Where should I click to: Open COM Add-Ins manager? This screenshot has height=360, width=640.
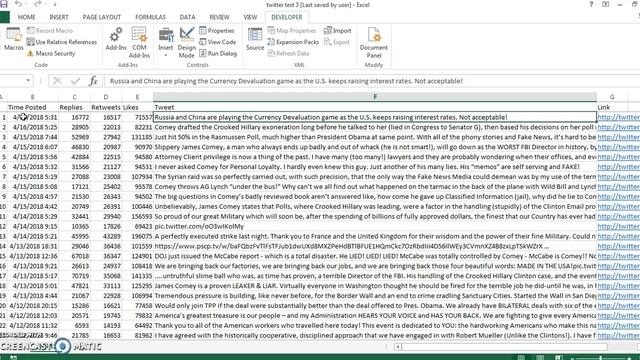pyautogui.click(x=139, y=42)
